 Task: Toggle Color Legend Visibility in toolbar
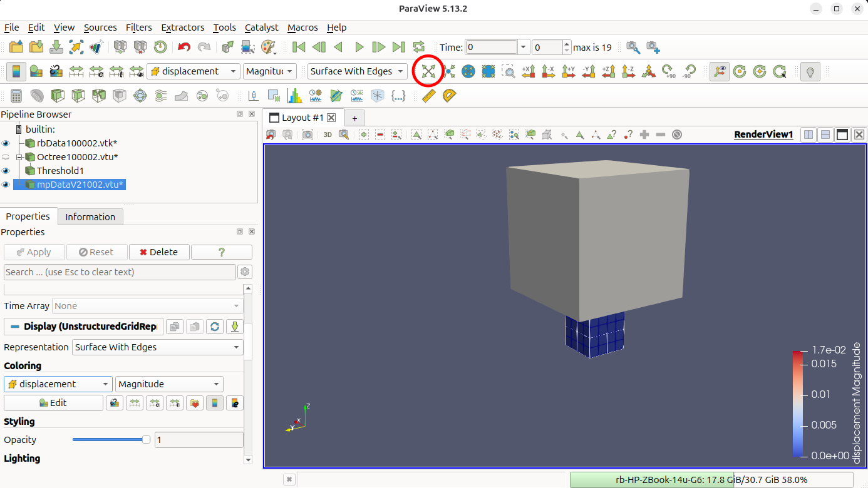(x=16, y=71)
